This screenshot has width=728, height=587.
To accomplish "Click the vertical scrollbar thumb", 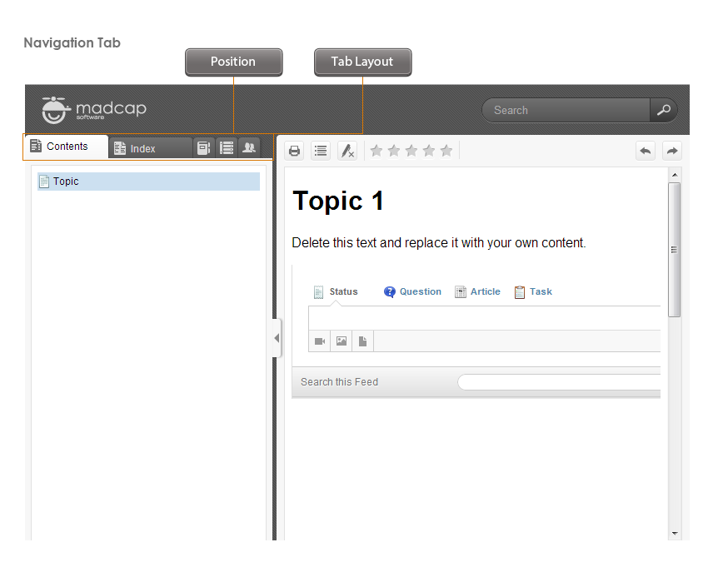I will pos(675,250).
